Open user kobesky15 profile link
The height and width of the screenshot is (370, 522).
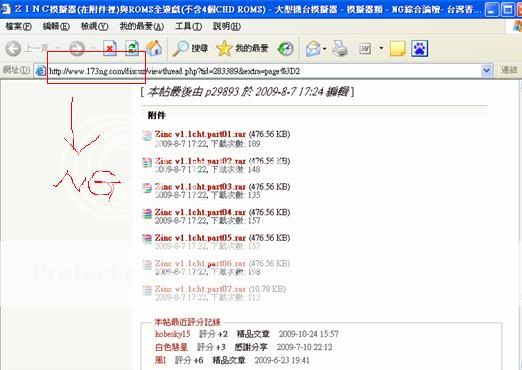[x=172, y=334]
